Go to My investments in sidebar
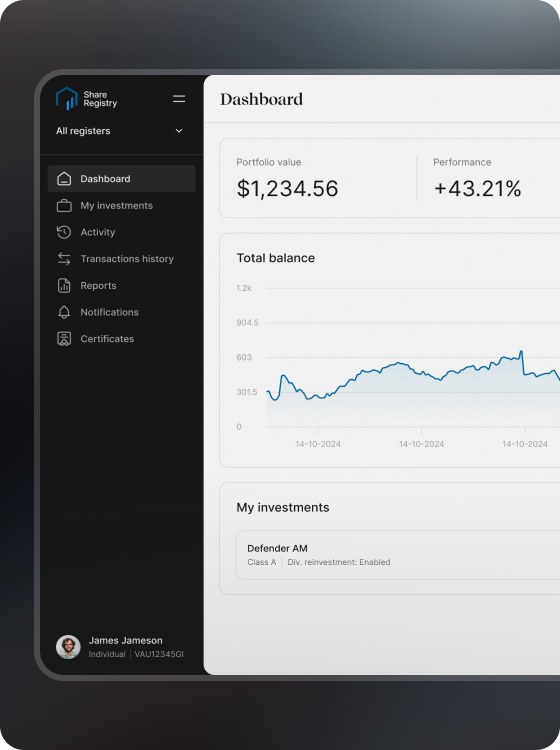Viewport: 560px width, 750px height. click(x=121, y=206)
